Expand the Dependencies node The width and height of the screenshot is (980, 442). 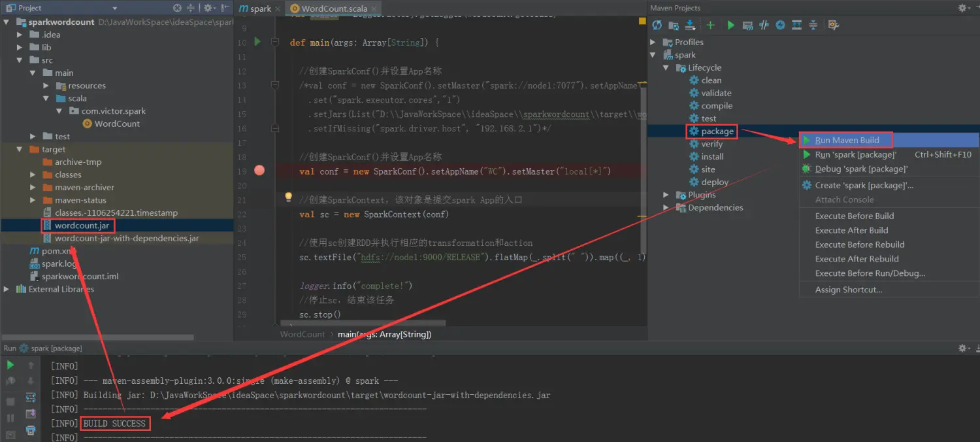[x=666, y=208]
